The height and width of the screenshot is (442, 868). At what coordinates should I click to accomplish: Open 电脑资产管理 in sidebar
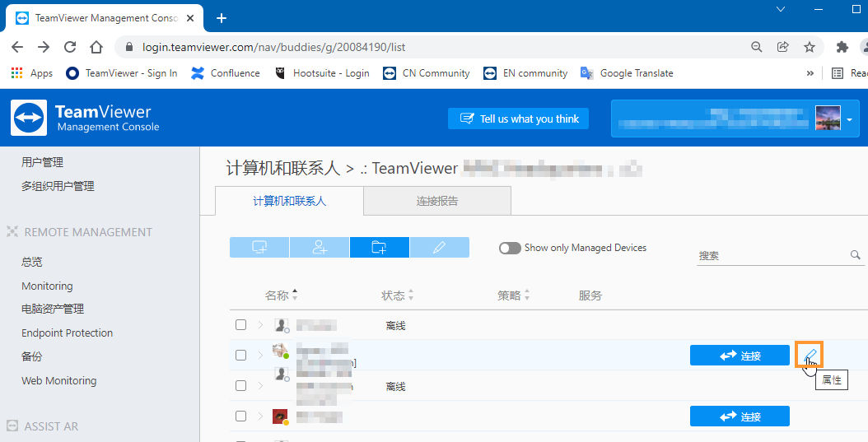53,309
